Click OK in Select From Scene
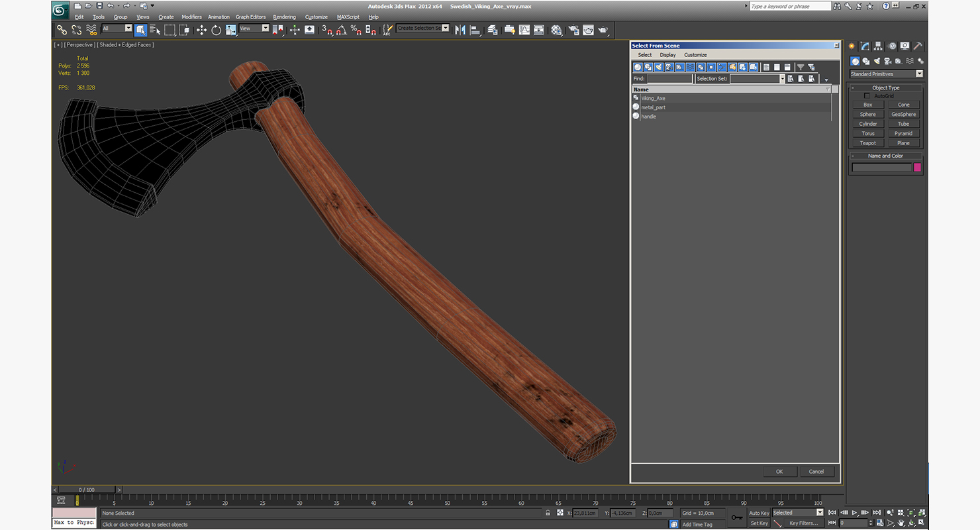This screenshot has height=530, width=980. pyautogui.click(x=779, y=472)
